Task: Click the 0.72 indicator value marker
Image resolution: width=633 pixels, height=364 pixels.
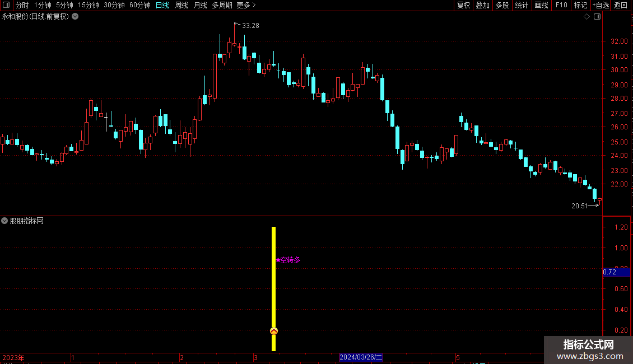Action: click(x=616, y=272)
